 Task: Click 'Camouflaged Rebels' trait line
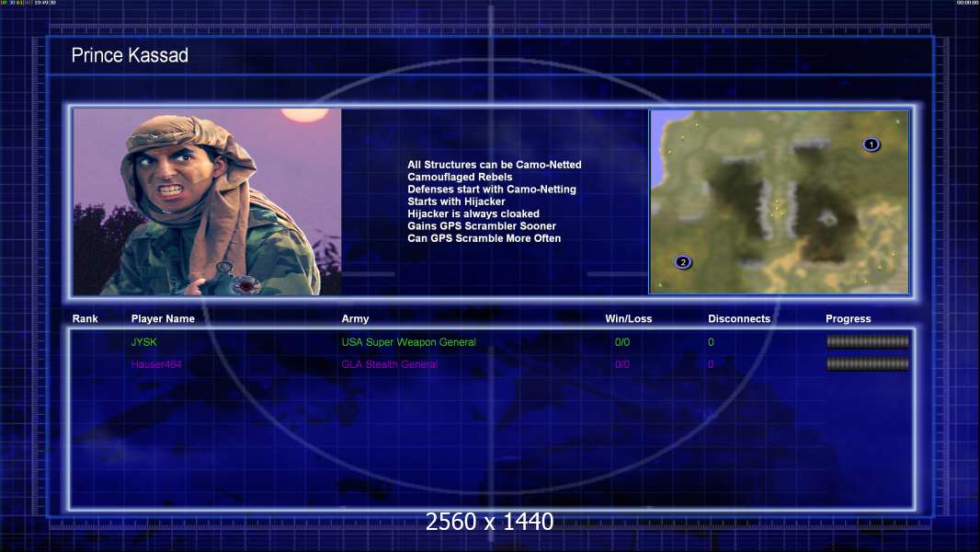point(460,177)
